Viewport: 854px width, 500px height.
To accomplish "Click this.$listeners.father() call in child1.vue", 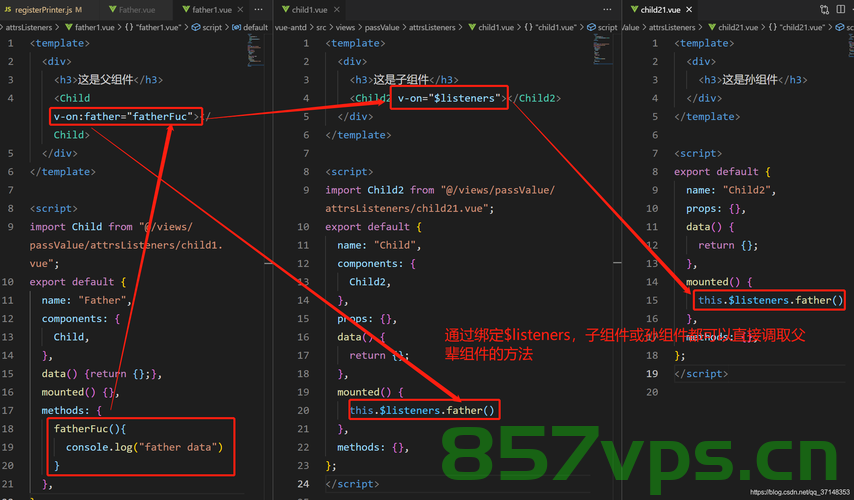I will click(x=422, y=410).
